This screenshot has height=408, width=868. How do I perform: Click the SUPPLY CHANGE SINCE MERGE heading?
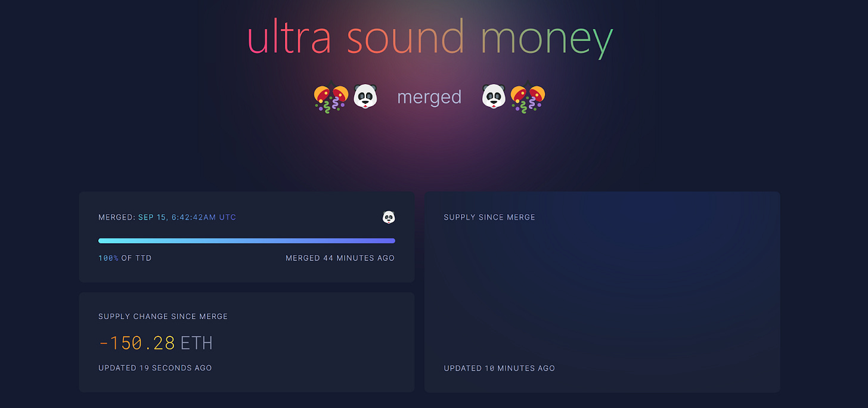(163, 317)
